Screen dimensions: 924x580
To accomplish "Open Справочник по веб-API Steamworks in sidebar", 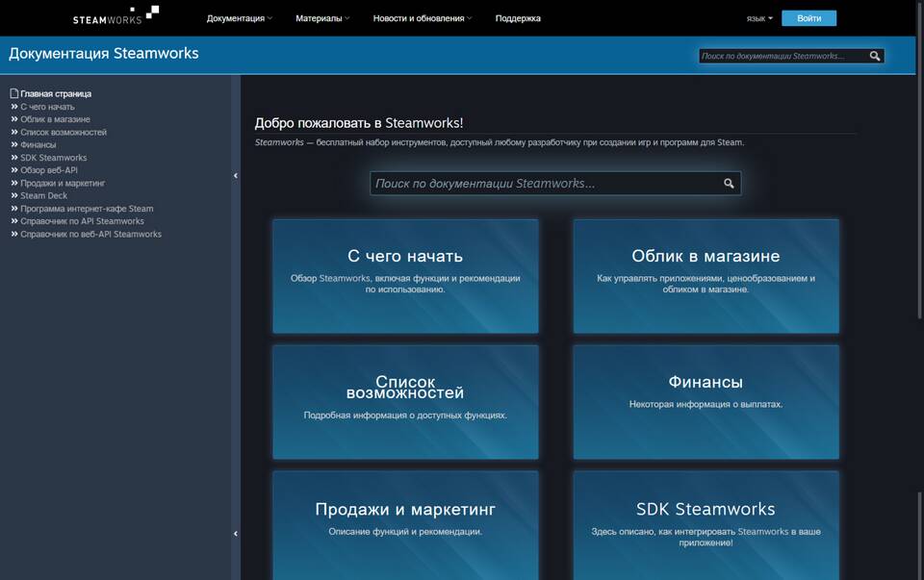I will pos(90,234).
